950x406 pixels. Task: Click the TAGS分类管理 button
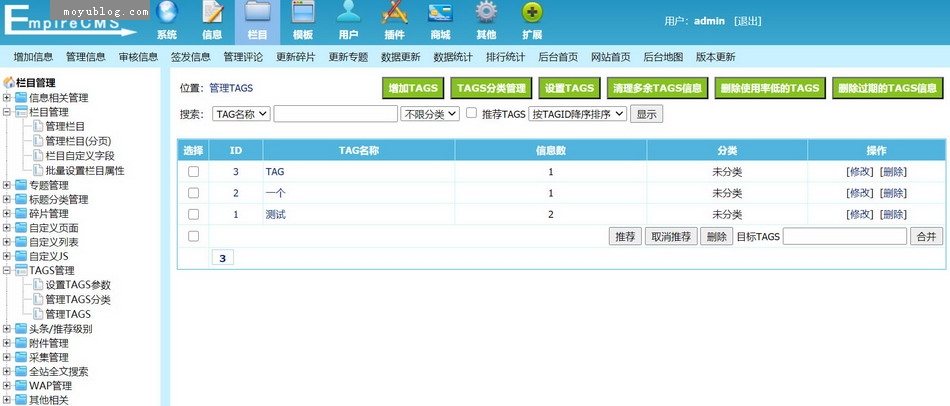(491, 88)
